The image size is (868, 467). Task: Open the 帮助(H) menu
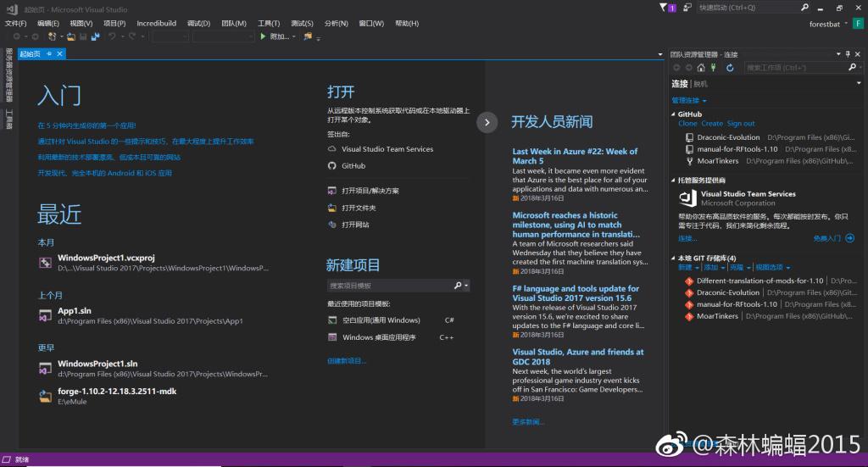[407, 23]
